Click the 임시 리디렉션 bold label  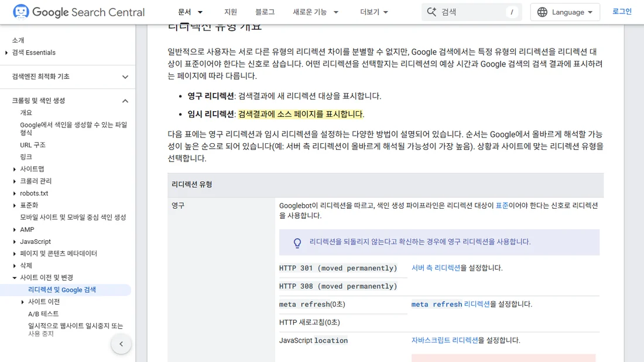point(211,114)
